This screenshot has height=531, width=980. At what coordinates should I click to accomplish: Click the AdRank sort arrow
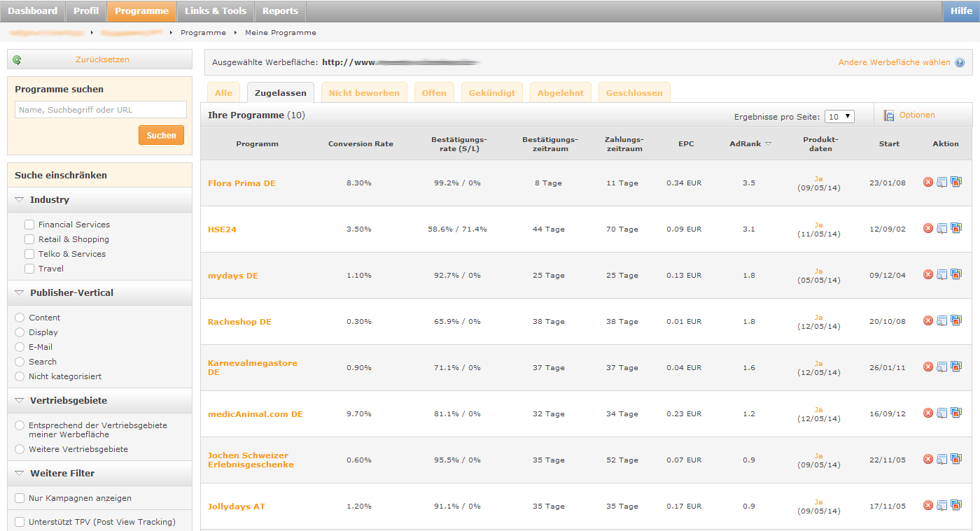point(768,143)
